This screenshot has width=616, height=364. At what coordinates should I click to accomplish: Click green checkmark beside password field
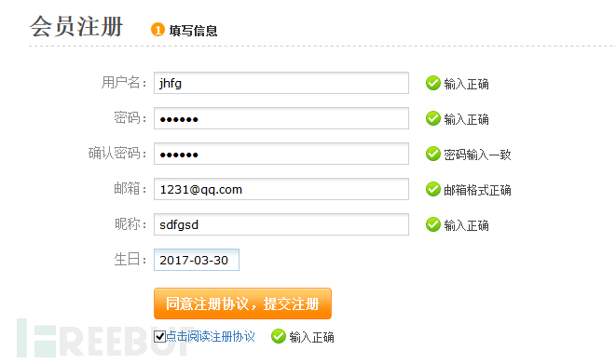tap(433, 118)
